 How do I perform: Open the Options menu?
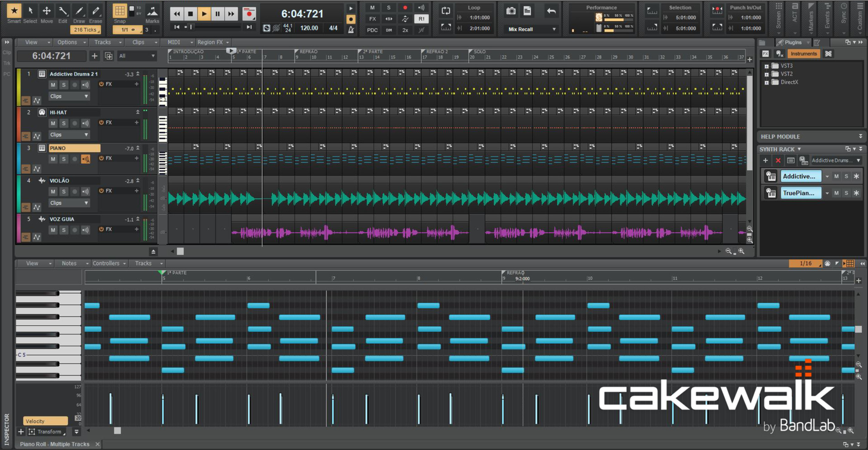[71, 42]
